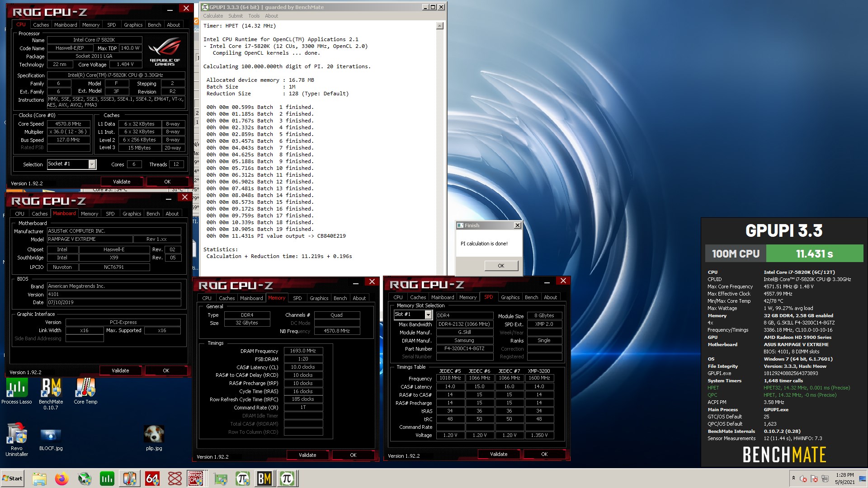The image size is (868, 488).
Task: Click the graphics card taskbar icon
Action: click(221, 479)
